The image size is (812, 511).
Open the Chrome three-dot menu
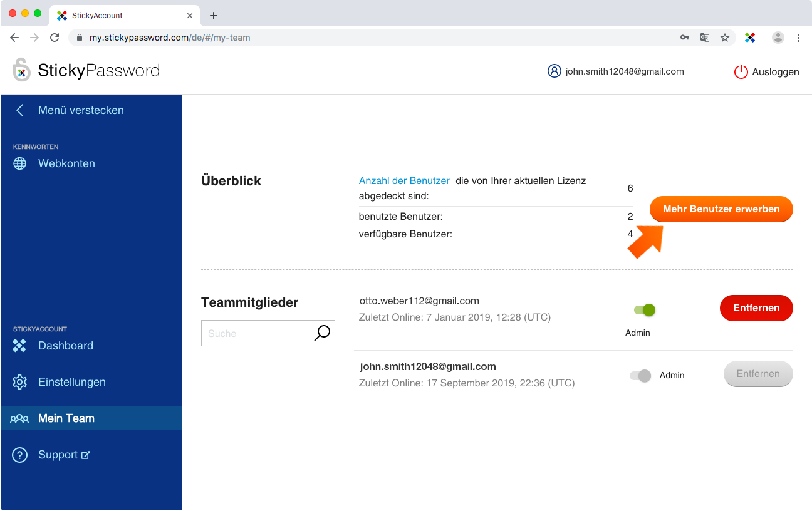point(798,38)
